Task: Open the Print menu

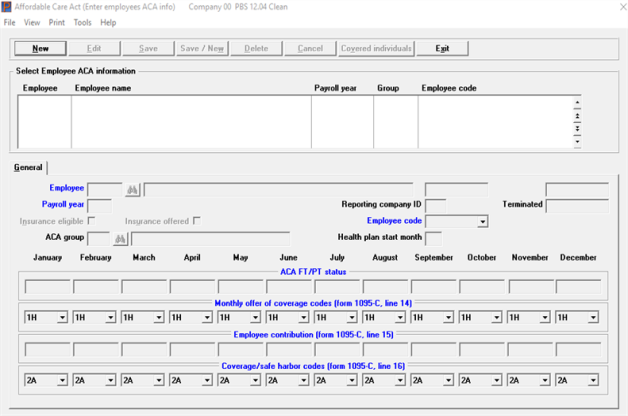Action: (57, 22)
